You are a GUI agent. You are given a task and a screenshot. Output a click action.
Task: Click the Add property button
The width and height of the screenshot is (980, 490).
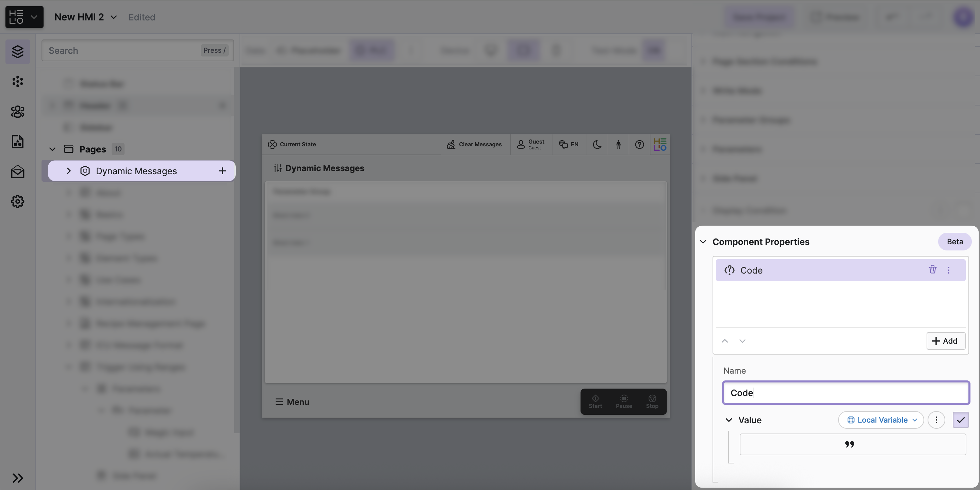[945, 341]
